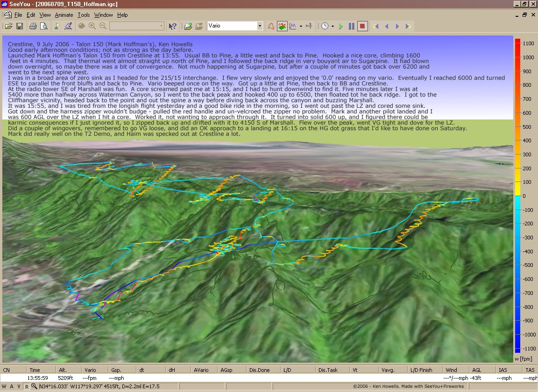538x392 pixels.
Task: Click the Open file folder icon
Action: (8, 26)
